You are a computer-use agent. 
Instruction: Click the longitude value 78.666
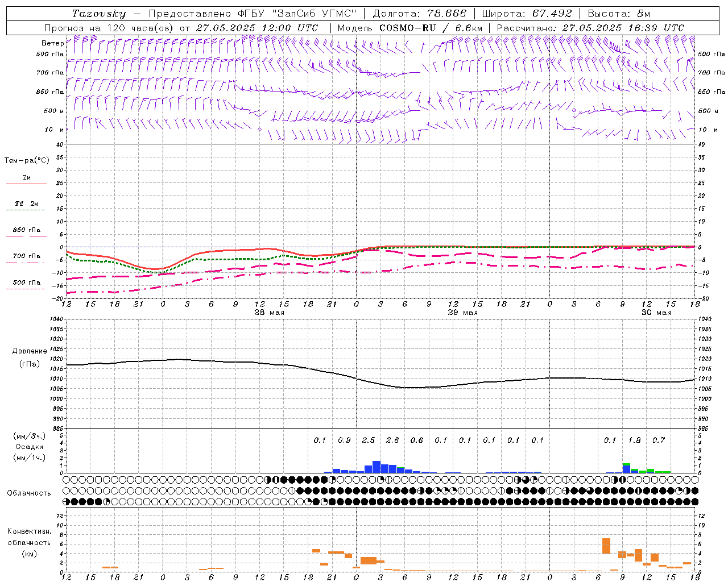[x=443, y=14]
